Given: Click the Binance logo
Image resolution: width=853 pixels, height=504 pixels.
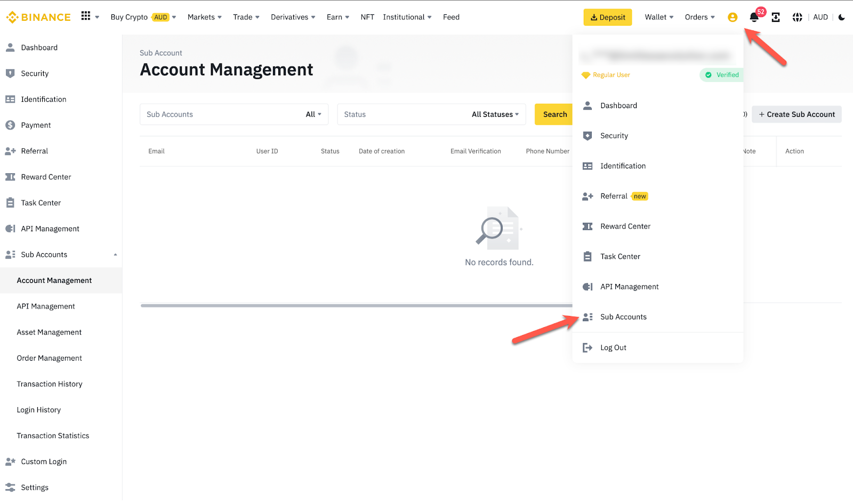Looking at the screenshot, I should click(38, 17).
